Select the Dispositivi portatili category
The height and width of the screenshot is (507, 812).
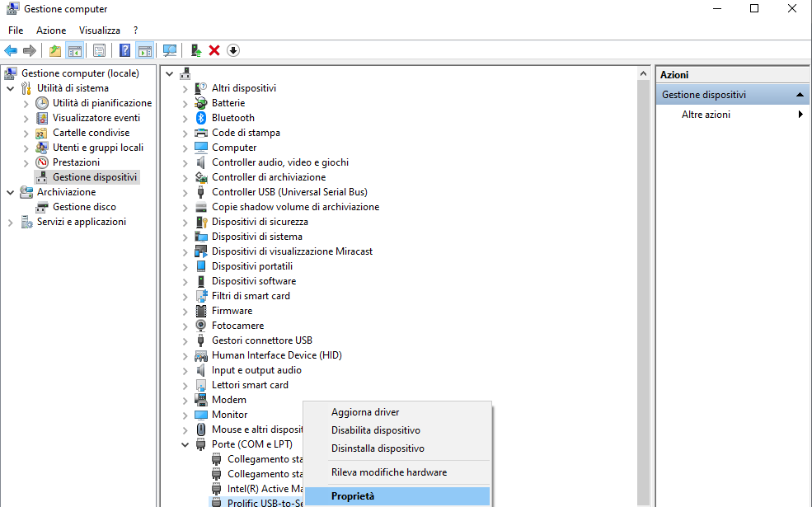click(252, 266)
